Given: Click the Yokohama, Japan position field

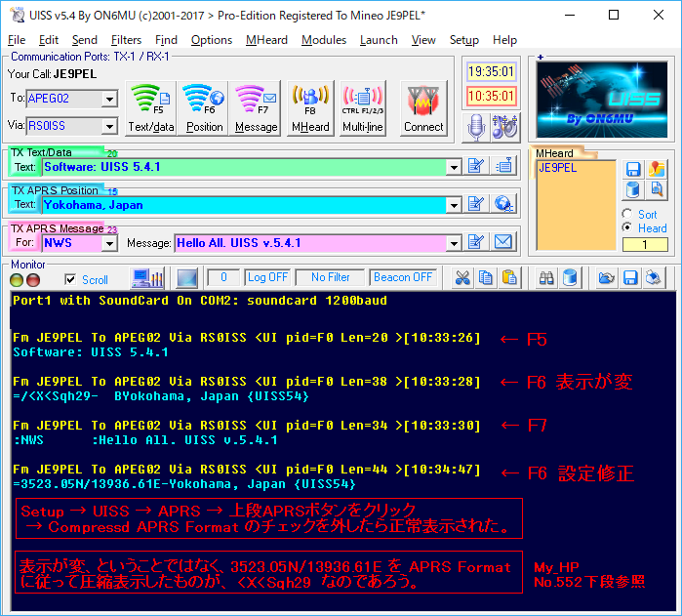Looking at the screenshot, I should [x=244, y=205].
